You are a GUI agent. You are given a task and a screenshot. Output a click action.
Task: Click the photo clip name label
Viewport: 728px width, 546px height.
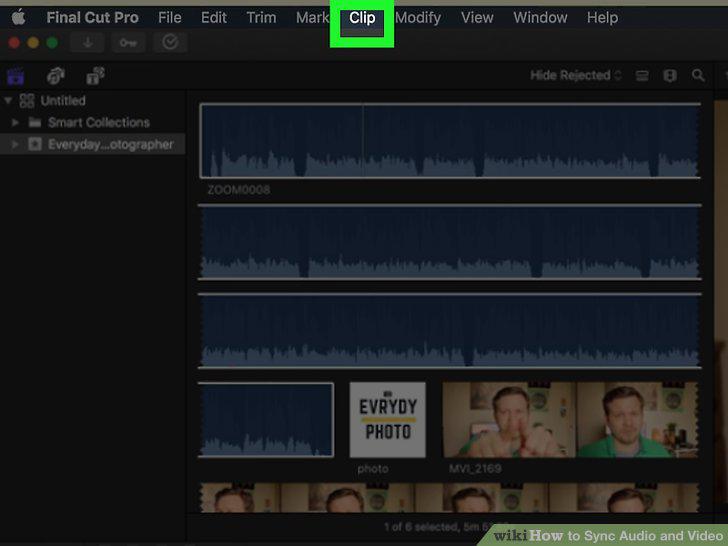tap(373, 469)
